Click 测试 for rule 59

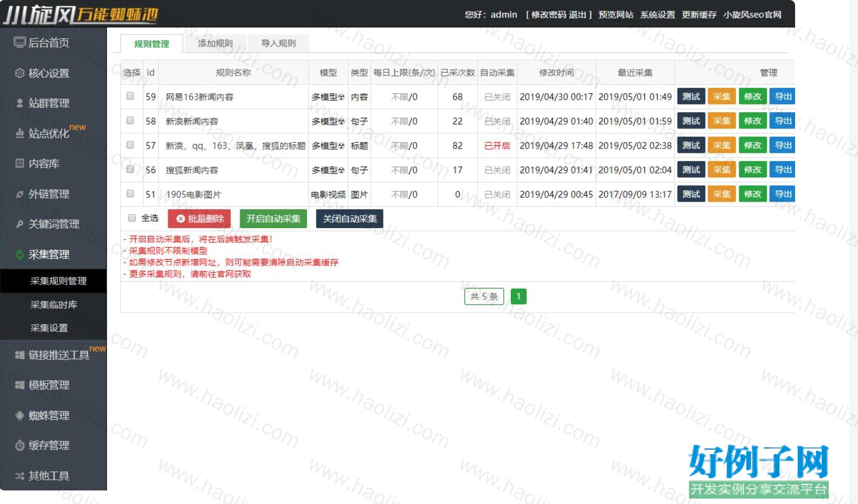pyautogui.click(x=691, y=96)
